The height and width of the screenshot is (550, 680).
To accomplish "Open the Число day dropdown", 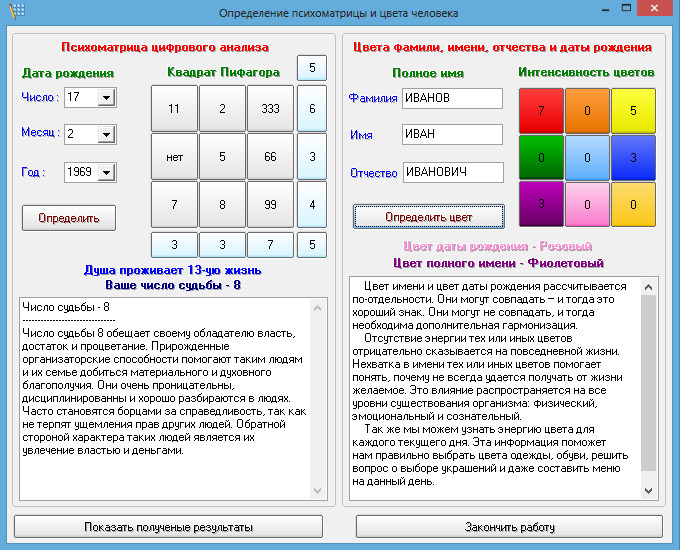I will tap(106, 98).
